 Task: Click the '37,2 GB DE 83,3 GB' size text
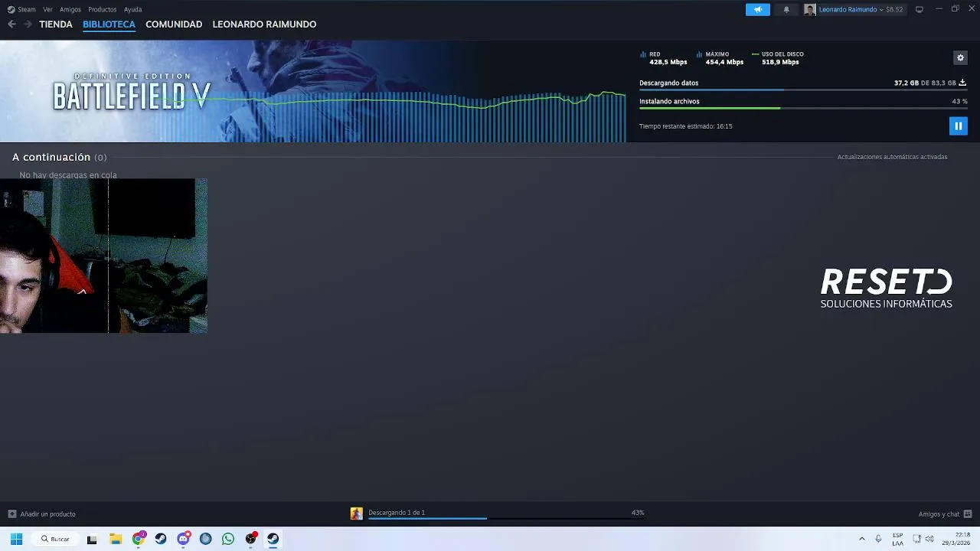[x=925, y=83]
